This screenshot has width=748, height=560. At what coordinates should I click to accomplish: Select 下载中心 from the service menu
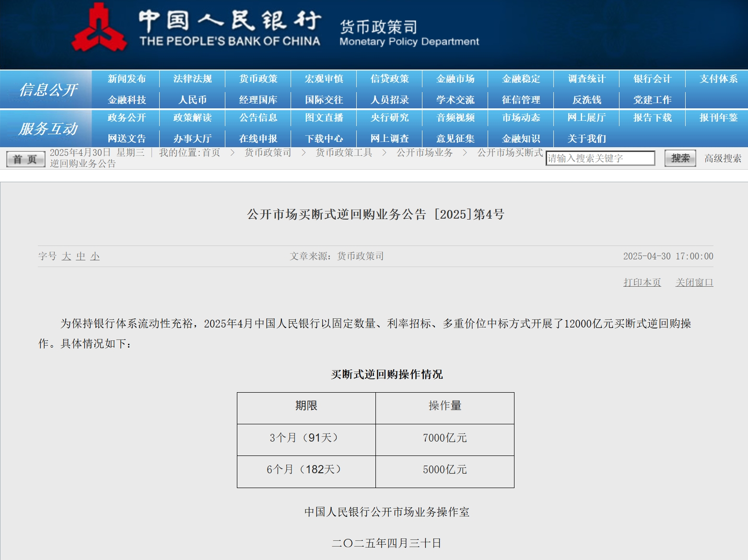(x=324, y=139)
